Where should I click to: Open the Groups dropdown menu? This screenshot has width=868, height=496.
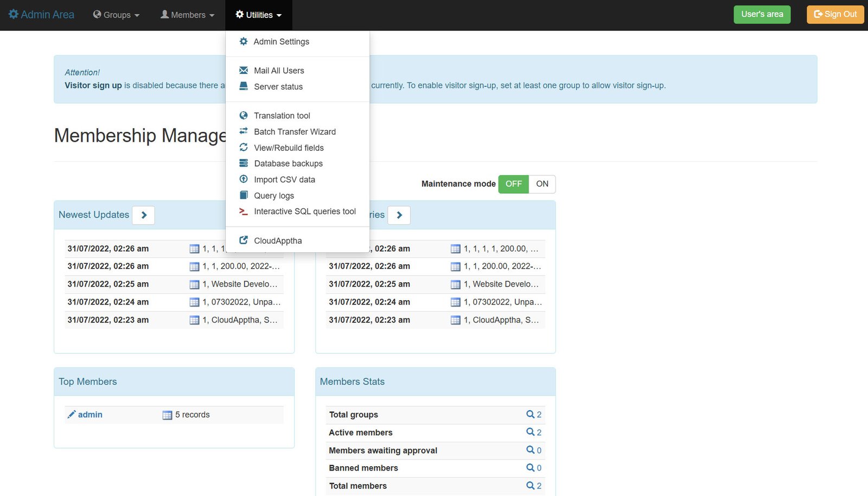point(116,15)
